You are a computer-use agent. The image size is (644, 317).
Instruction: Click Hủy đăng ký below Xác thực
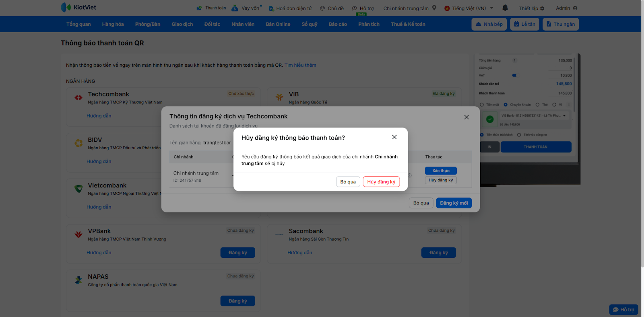441,180
